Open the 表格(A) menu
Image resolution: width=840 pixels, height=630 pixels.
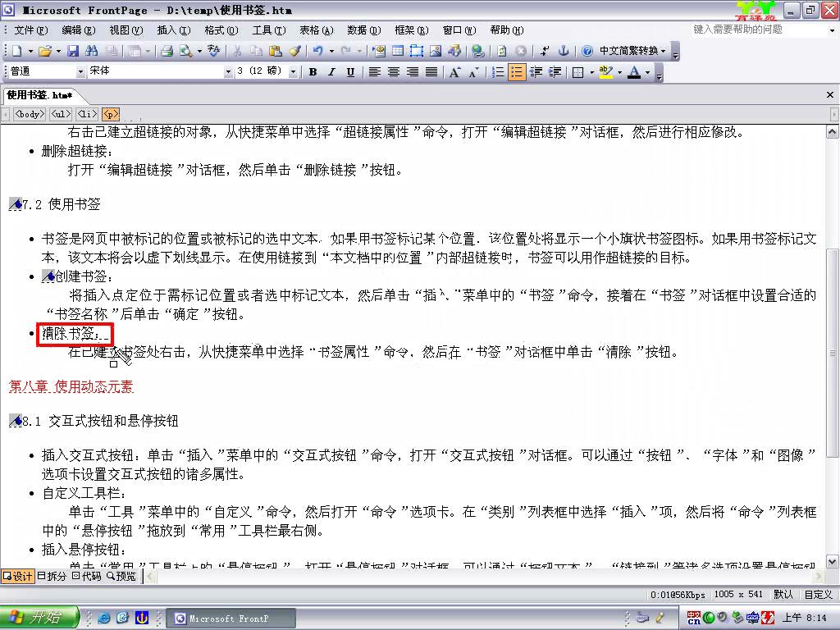(x=316, y=30)
